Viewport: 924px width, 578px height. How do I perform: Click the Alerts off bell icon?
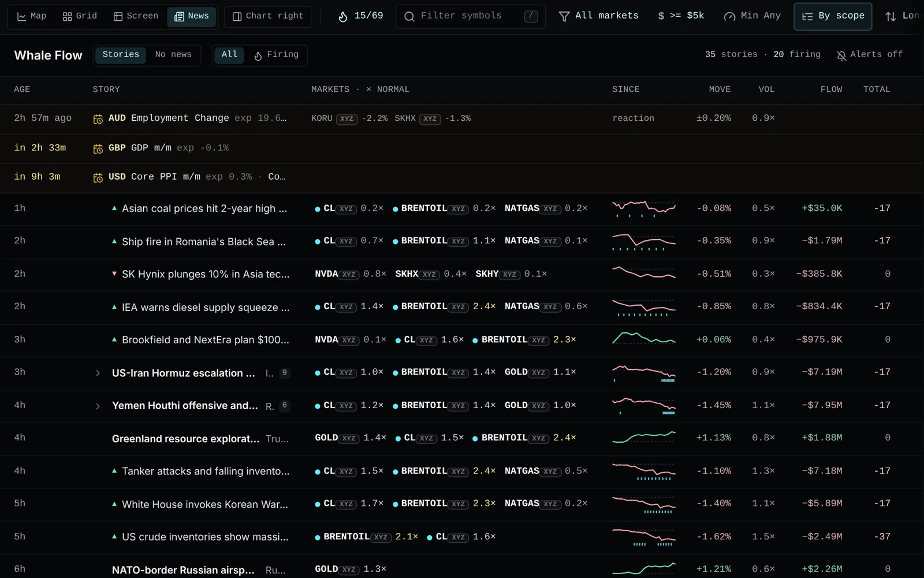pos(841,55)
